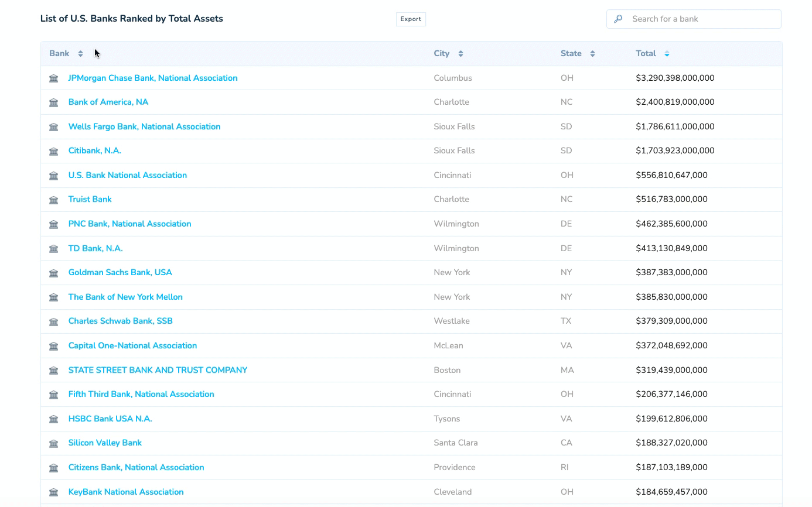Click the State column header label

tap(571, 53)
